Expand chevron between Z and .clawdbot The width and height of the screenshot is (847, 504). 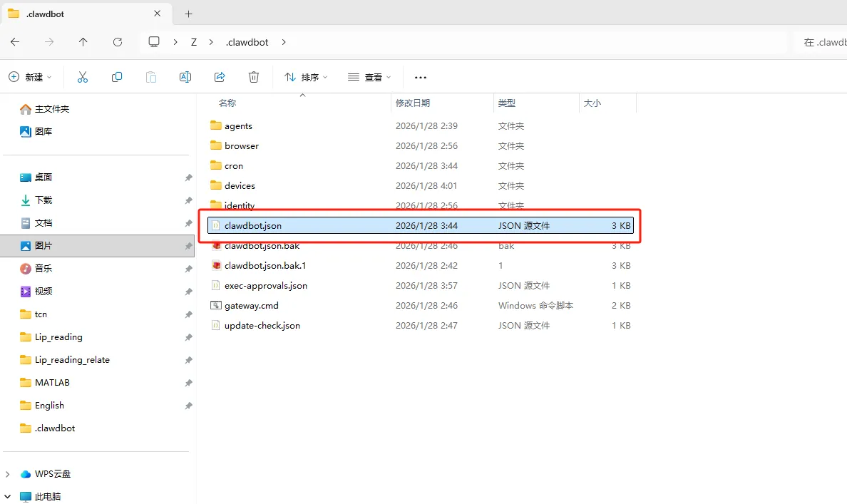pos(210,42)
